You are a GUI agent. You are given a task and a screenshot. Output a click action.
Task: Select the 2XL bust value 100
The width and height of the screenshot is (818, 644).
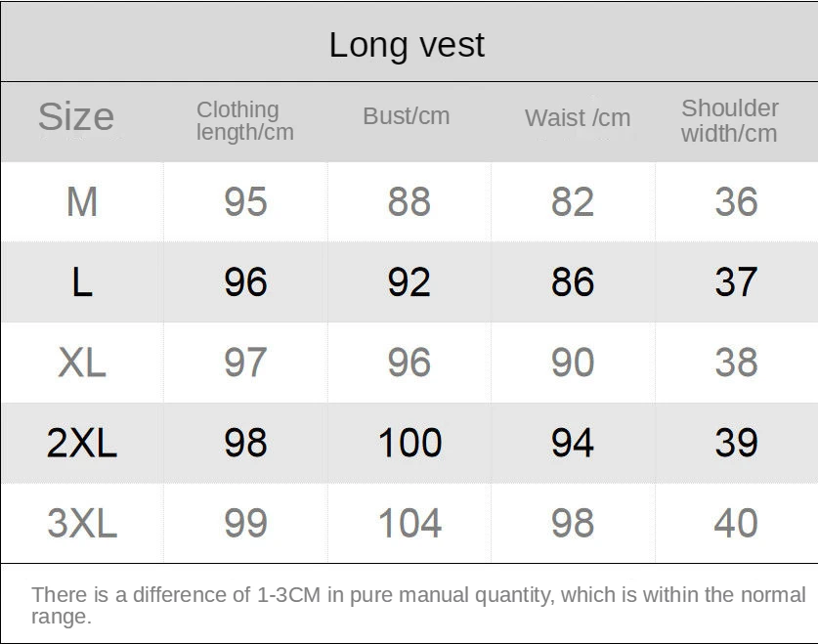coord(409,443)
